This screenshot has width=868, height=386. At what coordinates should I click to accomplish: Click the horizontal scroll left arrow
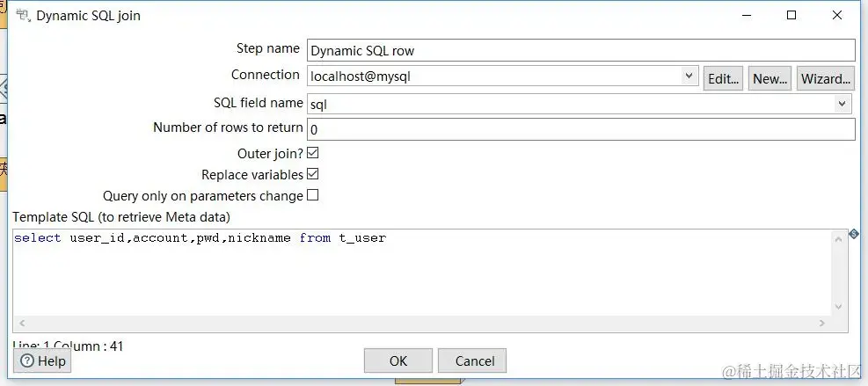click(x=22, y=323)
